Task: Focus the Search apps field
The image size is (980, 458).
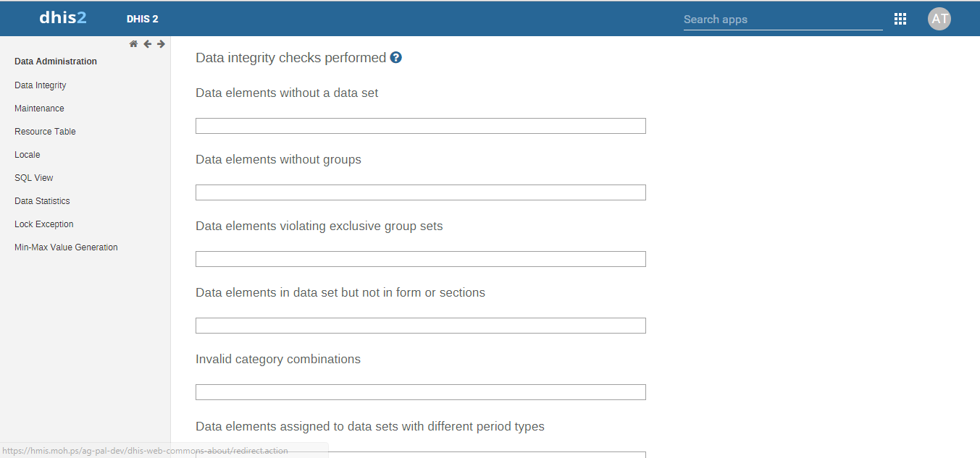Action: pos(782,20)
